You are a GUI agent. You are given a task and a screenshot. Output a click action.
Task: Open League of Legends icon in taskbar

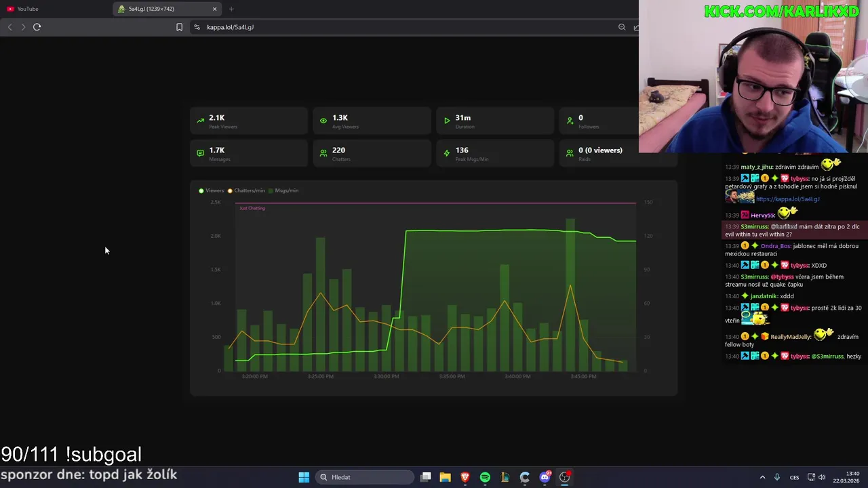pos(505,477)
